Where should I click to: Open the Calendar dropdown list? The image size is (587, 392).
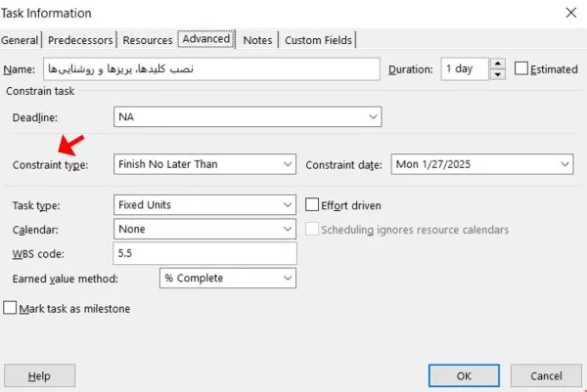coord(287,229)
